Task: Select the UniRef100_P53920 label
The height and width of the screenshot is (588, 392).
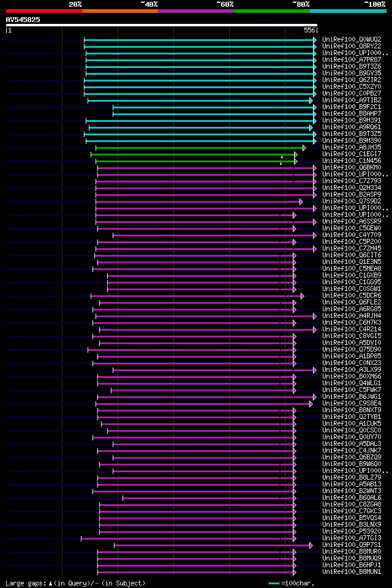Action: pos(352,532)
